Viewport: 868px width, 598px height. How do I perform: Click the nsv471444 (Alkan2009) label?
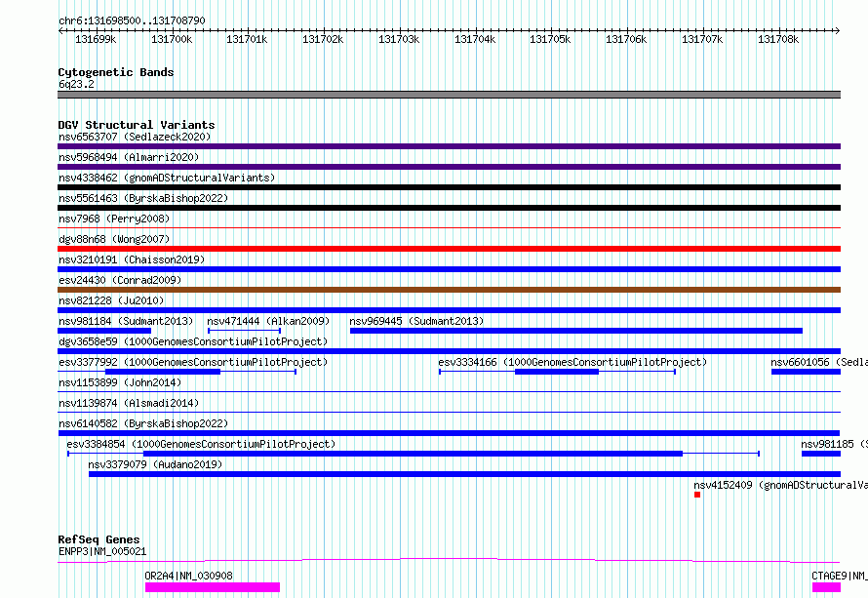(x=268, y=321)
